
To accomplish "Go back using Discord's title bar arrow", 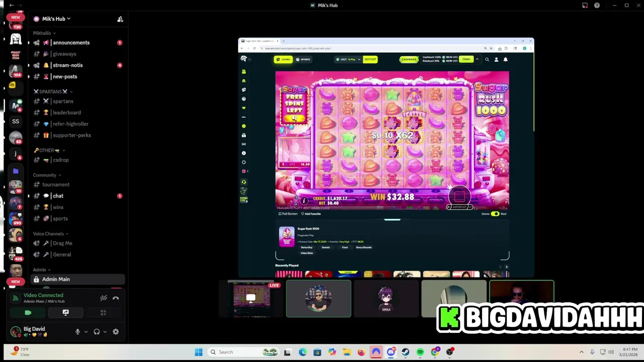I will (12, 5).
